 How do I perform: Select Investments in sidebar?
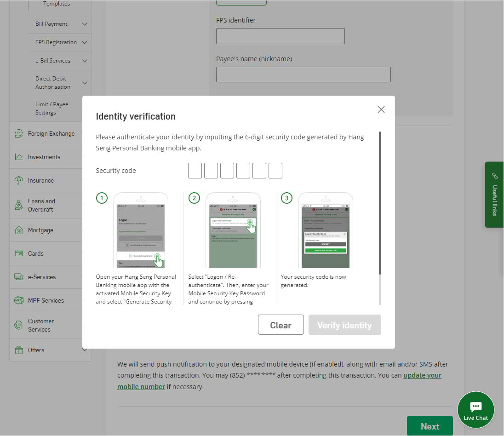pos(44,157)
